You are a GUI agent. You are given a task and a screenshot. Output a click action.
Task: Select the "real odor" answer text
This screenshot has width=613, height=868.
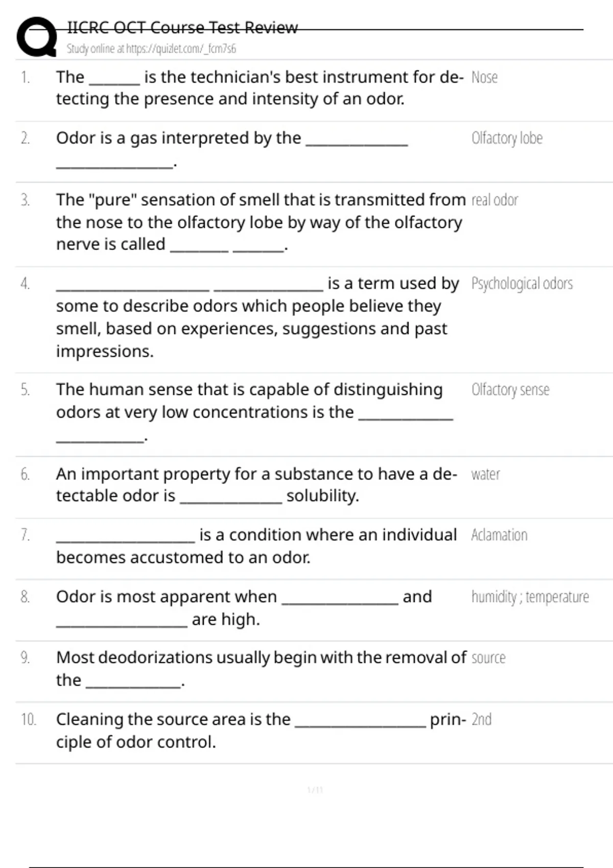(494, 200)
